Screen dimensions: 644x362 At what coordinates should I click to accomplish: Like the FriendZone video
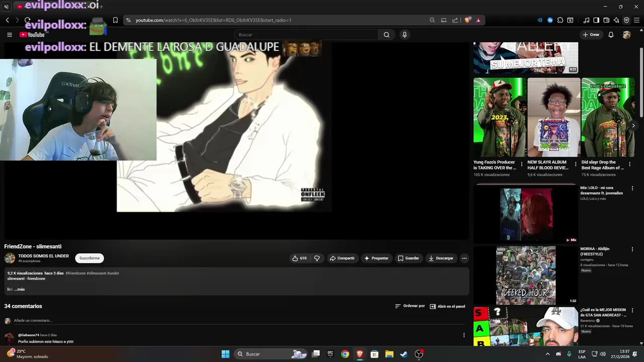click(299, 258)
